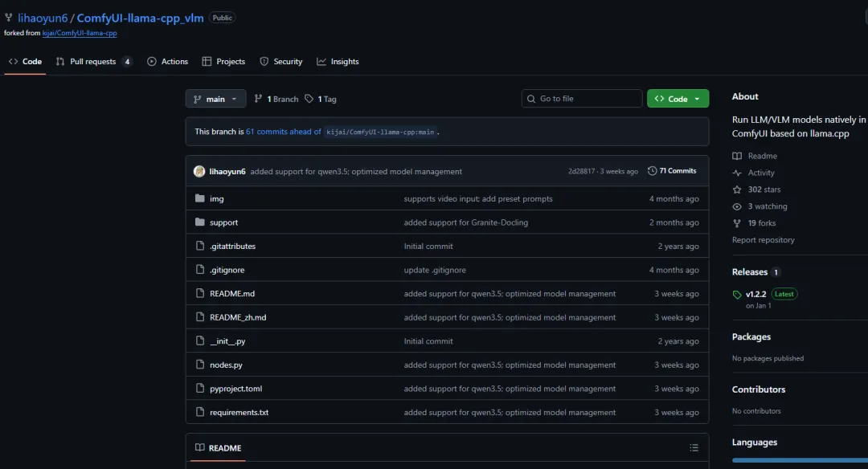The height and width of the screenshot is (469, 868).
Task: Open the nodes.py file name
Action: [226, 365]
